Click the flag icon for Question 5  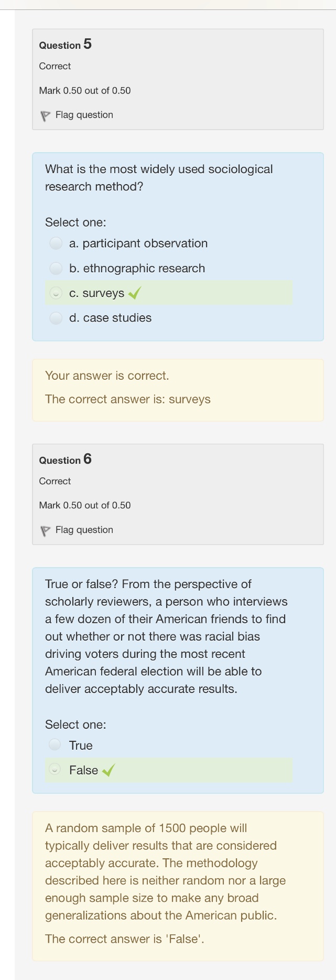[x=45, y=115]
